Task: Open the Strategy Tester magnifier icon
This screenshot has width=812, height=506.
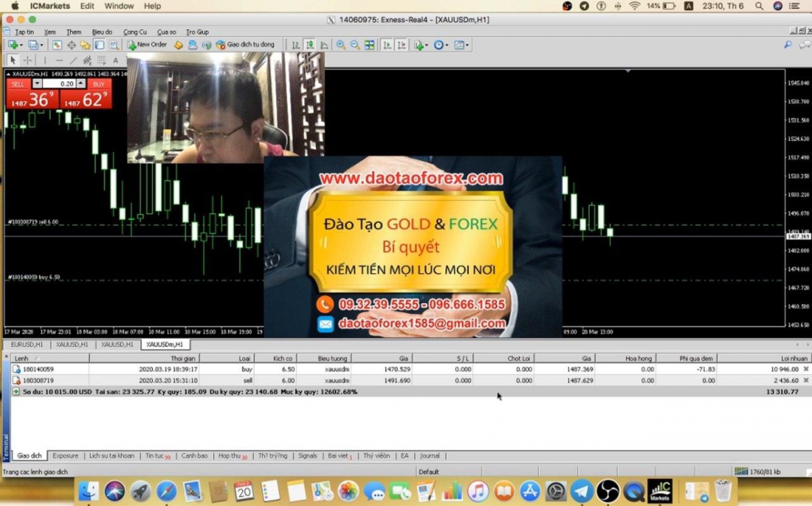Action: [114, 45]
